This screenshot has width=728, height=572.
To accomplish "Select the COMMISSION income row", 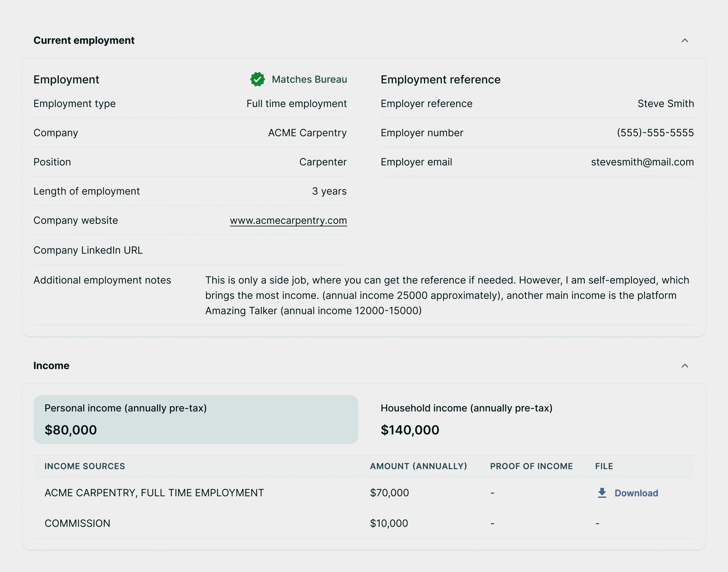I will (77, 523).
